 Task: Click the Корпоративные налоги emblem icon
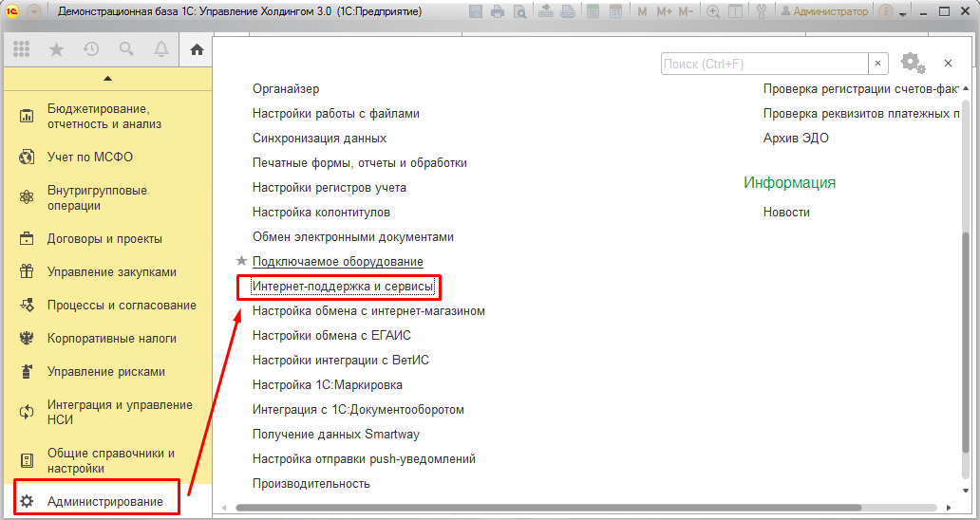27,339
